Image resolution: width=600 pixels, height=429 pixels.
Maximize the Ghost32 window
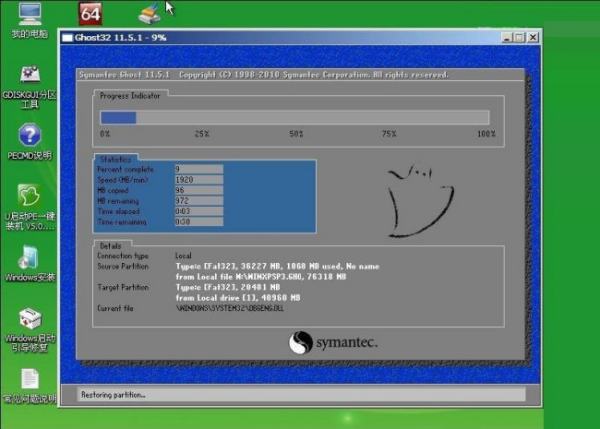click(519, 38)
